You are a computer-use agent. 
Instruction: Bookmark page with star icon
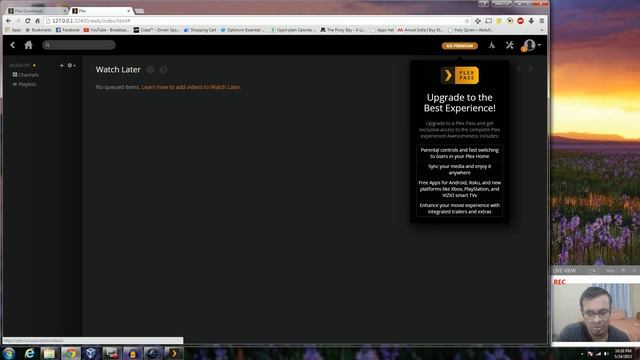point(467,20)
